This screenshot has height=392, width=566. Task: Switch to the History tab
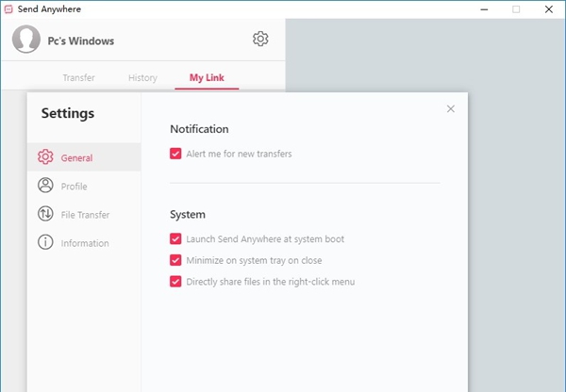coord(142,77)
